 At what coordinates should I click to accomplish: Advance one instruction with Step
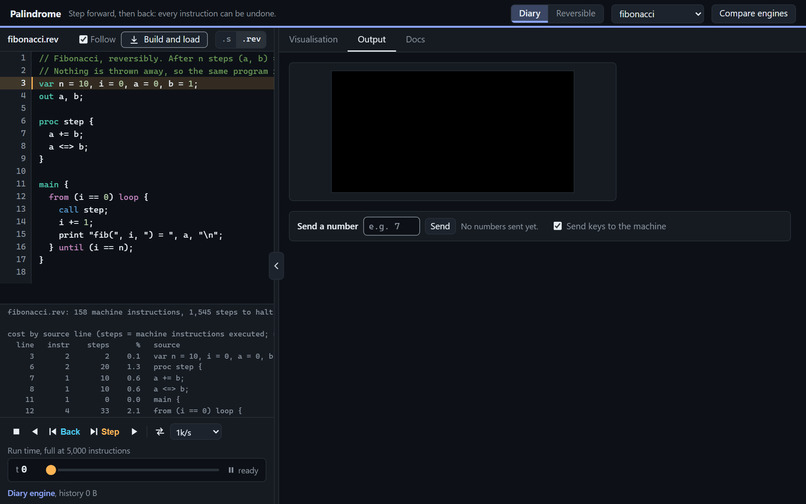coord(104,431)
